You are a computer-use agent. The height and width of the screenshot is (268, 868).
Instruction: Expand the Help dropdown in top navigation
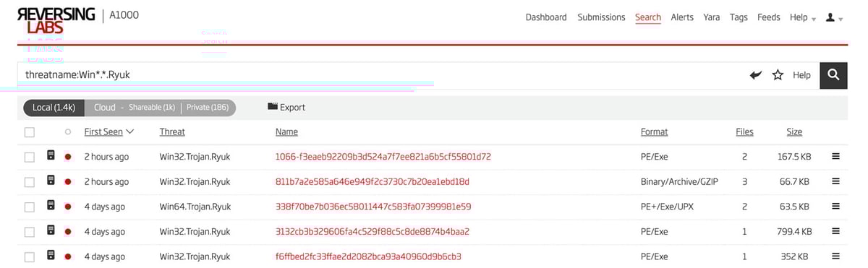click(x=803, y=17)
